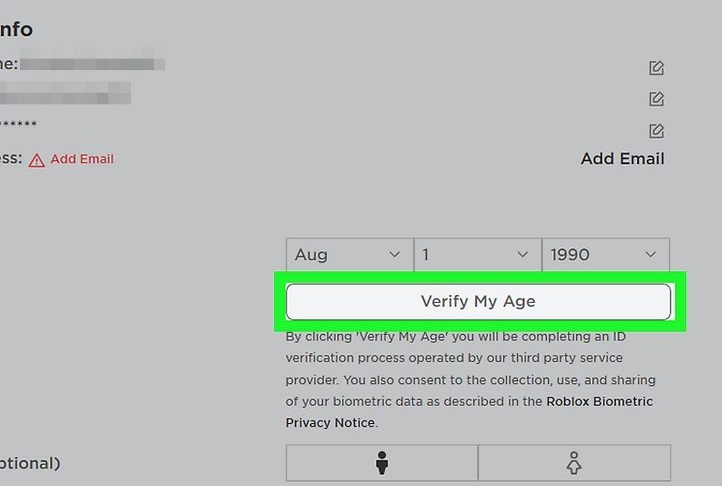Select the male gender icon
722x486 pixels.
tap(381, 463)
